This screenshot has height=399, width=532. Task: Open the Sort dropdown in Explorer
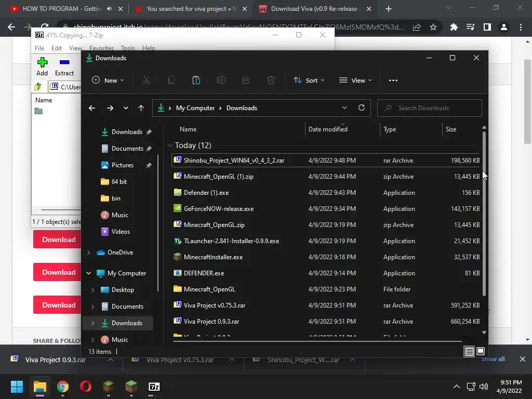(x=309, y=81)
